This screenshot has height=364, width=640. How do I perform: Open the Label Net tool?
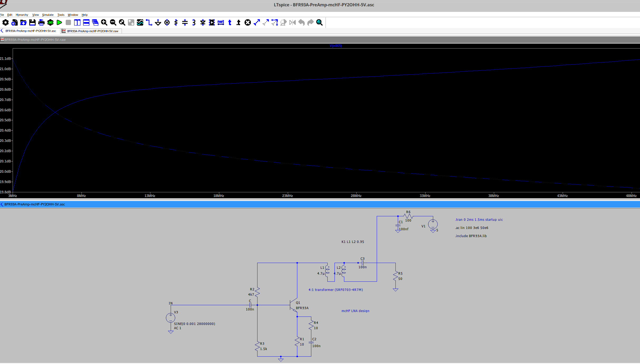tap(221, 23)
